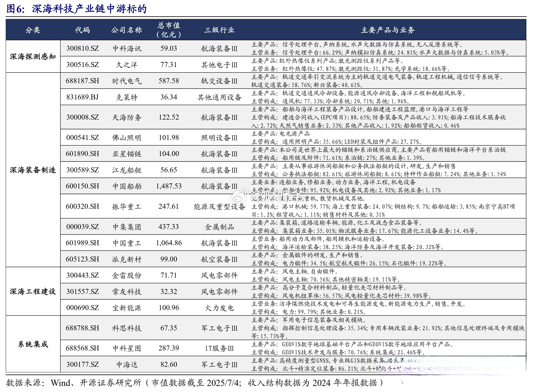The width and height of the screenshot is (536, 392).
Task: Select company name 中海达
Action: [127, 365]
